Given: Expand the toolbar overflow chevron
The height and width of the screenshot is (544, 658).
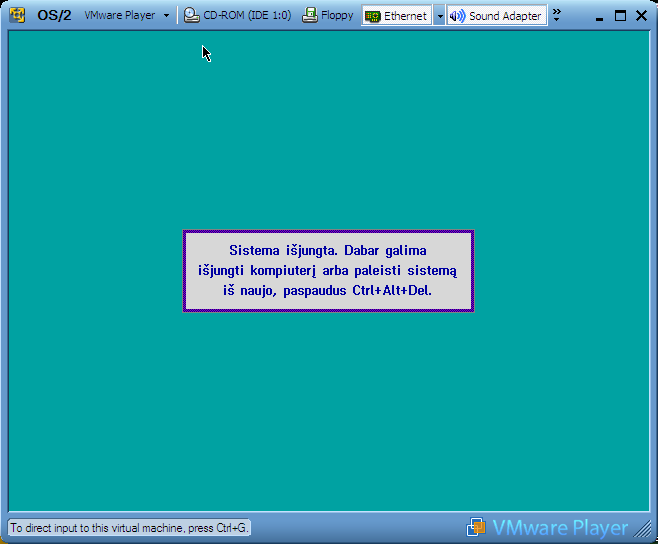Looking at the screenshot, I should [556, 15].
